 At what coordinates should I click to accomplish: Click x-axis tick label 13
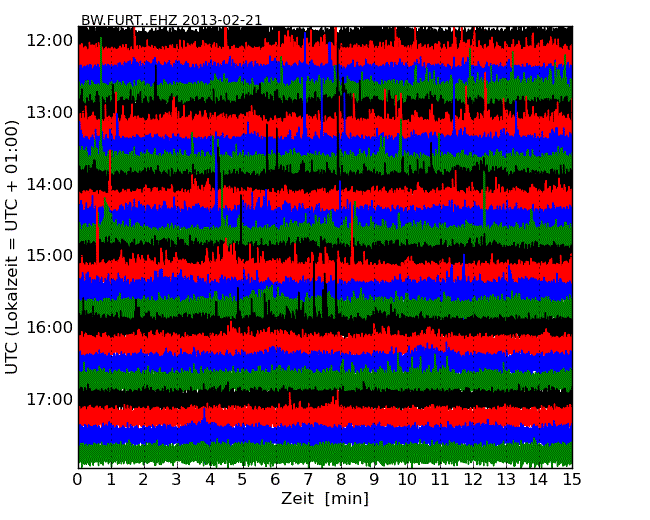tap(506, 480)
